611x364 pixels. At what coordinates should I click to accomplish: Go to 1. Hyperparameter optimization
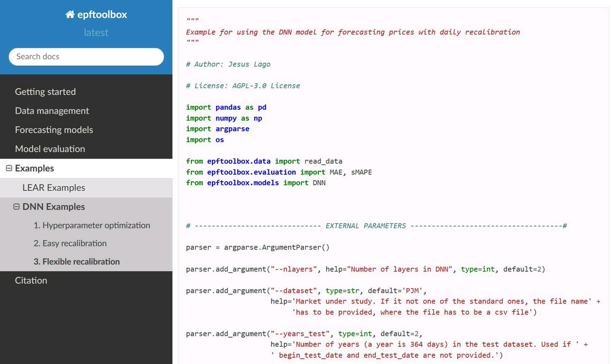tap(92, 226)
